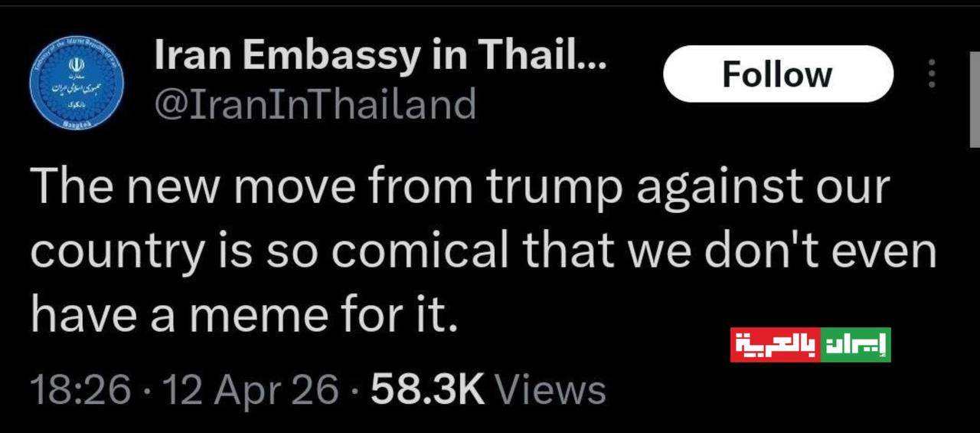Image resolution: width=980 pixels, height=433 pixels.
Task: View the 58.3K count
Action: coord(428,391)
